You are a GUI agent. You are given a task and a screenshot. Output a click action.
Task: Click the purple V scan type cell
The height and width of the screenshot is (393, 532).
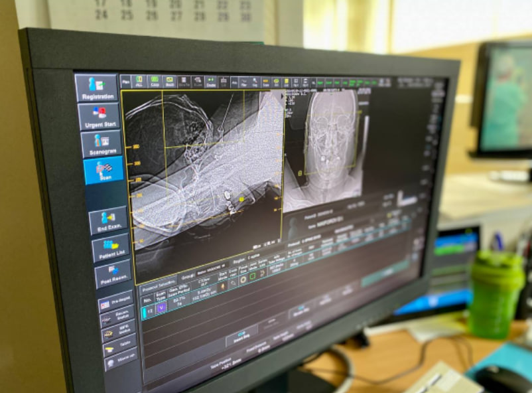(x=161, y=308)
